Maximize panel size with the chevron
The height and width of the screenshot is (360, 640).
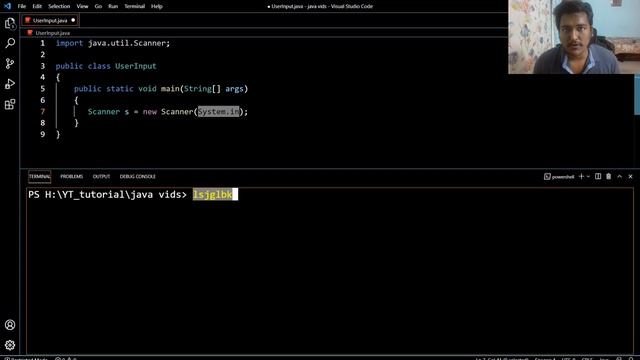620,176
